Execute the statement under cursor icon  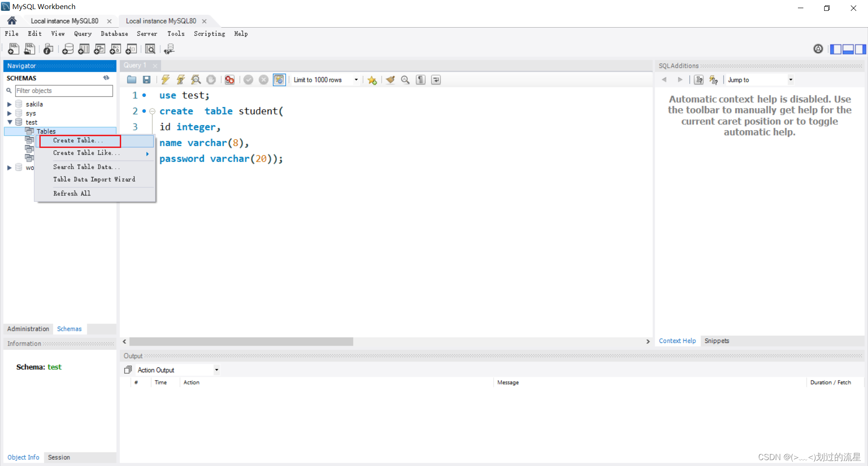coord(180,80)
